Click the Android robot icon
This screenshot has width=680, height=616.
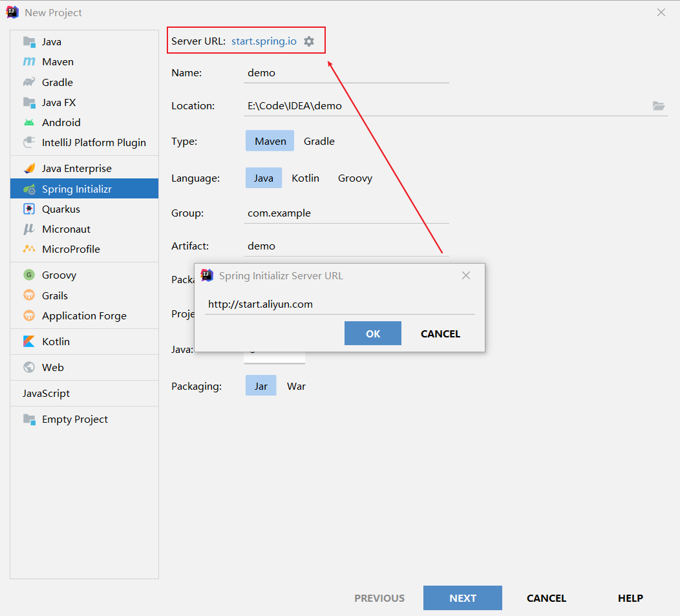click(29, 122)
